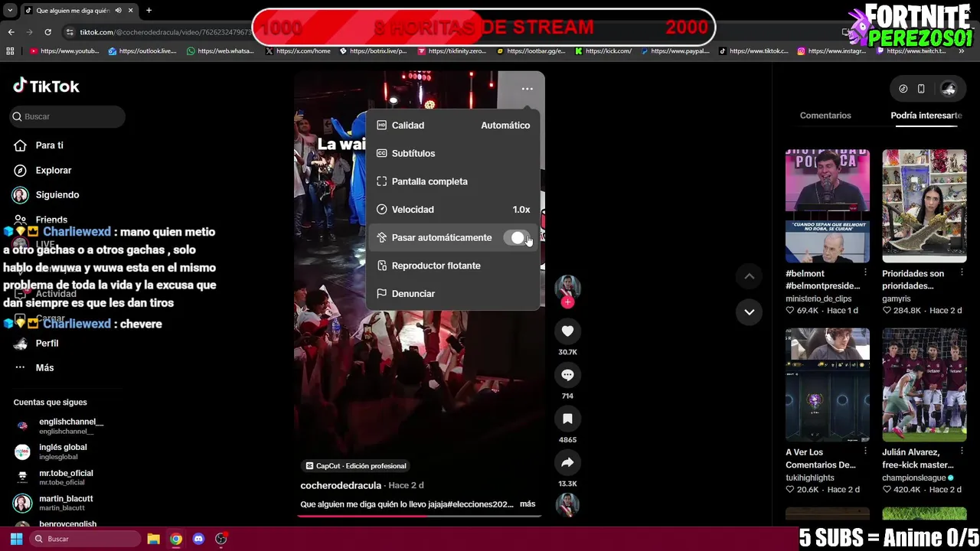This screenshot has width=980, height=551.
Task: Save video with the bookmark icon
Action: pyautogui.click(x=567, y=419)
